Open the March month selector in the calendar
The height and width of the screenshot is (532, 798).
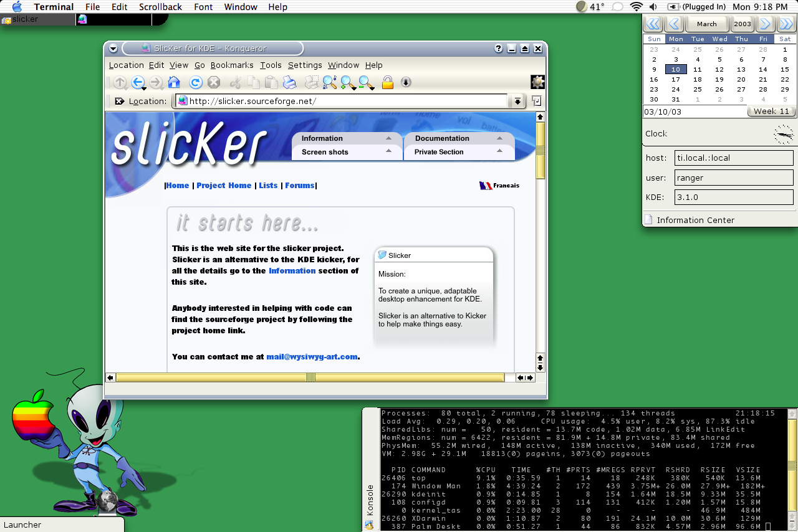click(x=707, y=24)
